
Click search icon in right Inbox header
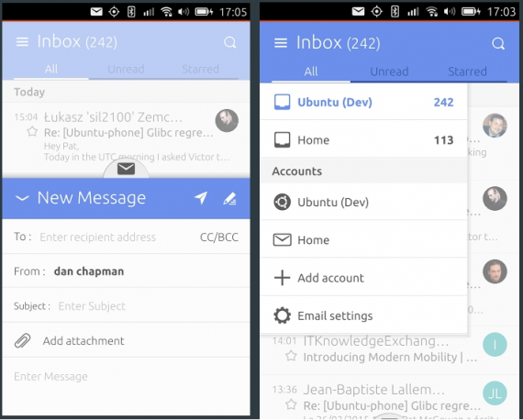click(x=498, y=43)
